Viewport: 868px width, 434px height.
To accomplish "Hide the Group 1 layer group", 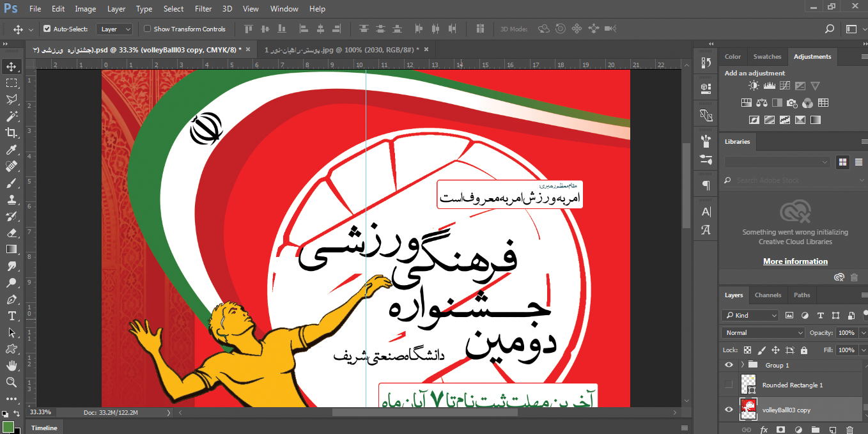I will [729, 365].
